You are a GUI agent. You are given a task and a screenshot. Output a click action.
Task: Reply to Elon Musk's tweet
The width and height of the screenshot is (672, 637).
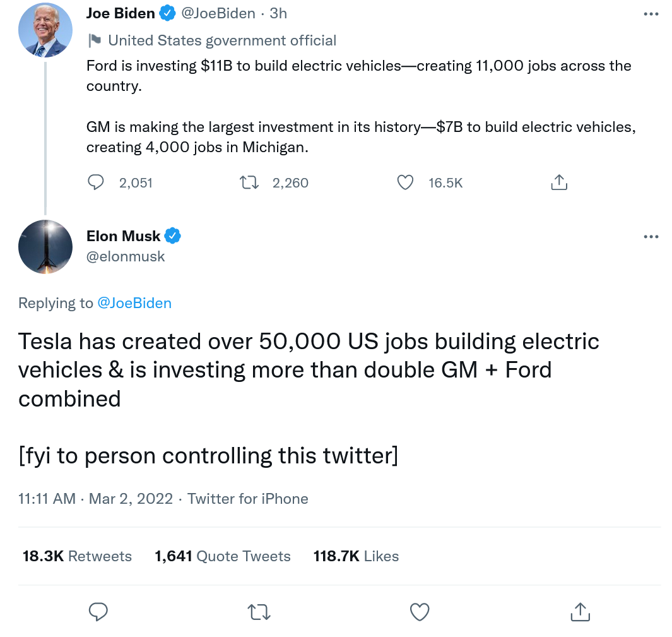(x=98, y=612)
